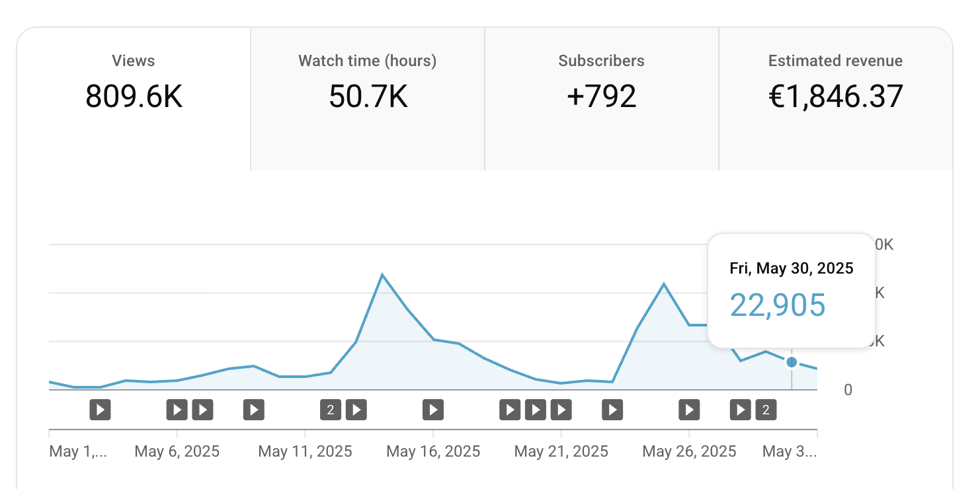Select the video marker for May 20

click(536, 410)
